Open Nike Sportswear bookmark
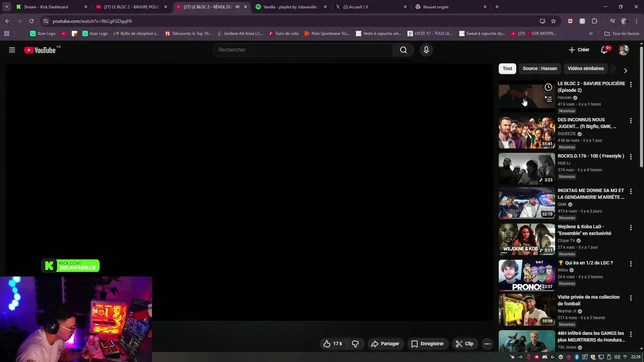 pyautogui.click(x=327, y=34)
